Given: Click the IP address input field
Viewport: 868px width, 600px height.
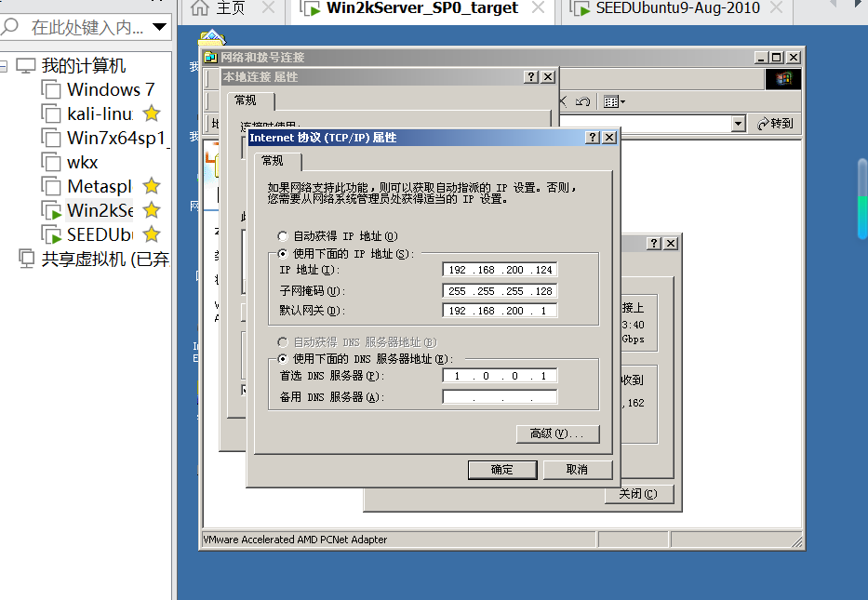Looking at the screenshot, I should [500, 270].
